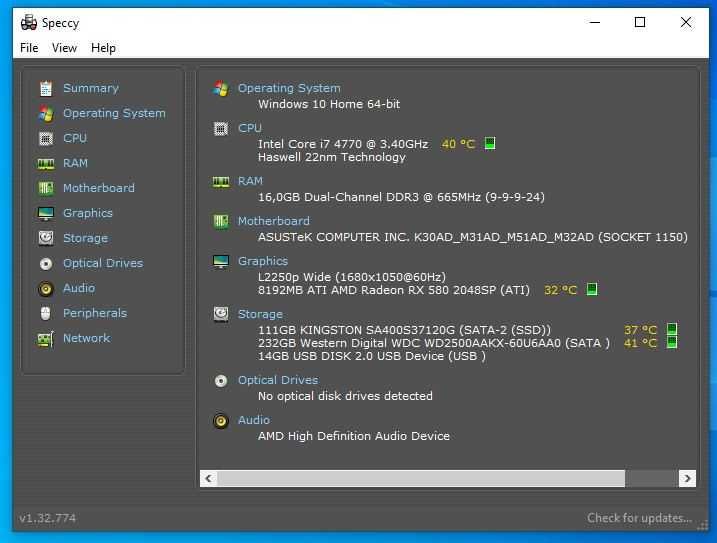717x543 pixels.
Task: Click the green GPU temperature indicator icon
Action: point(592,289)
